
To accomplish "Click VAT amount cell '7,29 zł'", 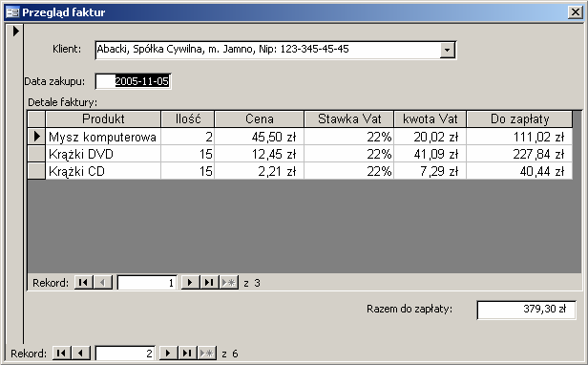I will pos(430,171).
